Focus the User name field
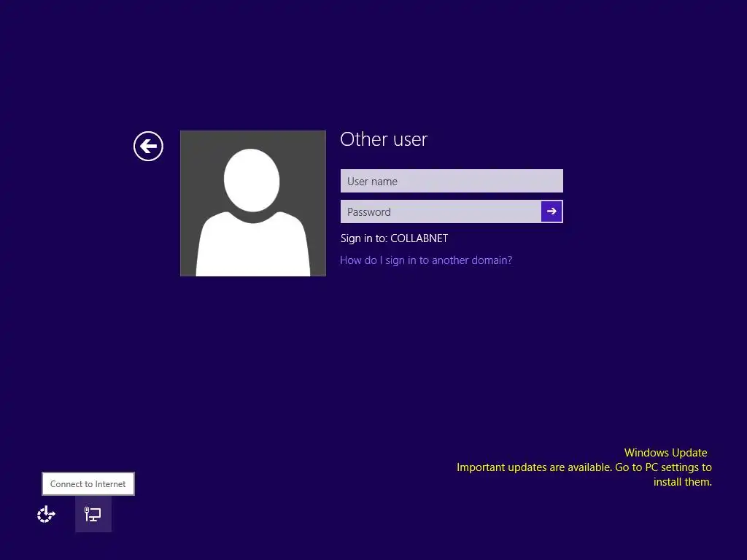 click(452, 181)
